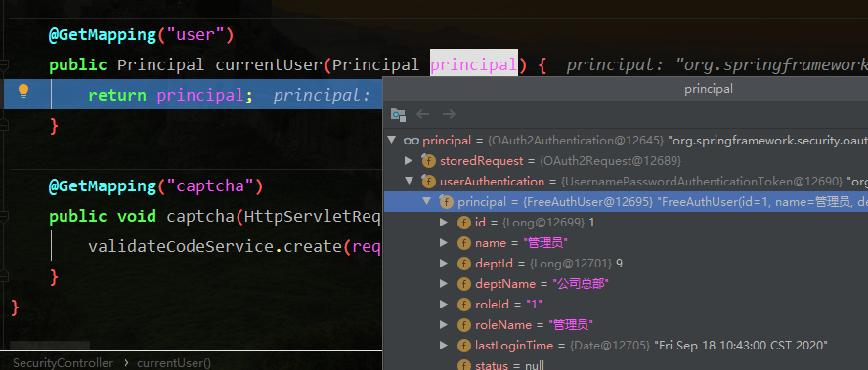Click the field icon next to name
Image resolution: width=868 pixels, height=370 pixels.
pos(464,243)
